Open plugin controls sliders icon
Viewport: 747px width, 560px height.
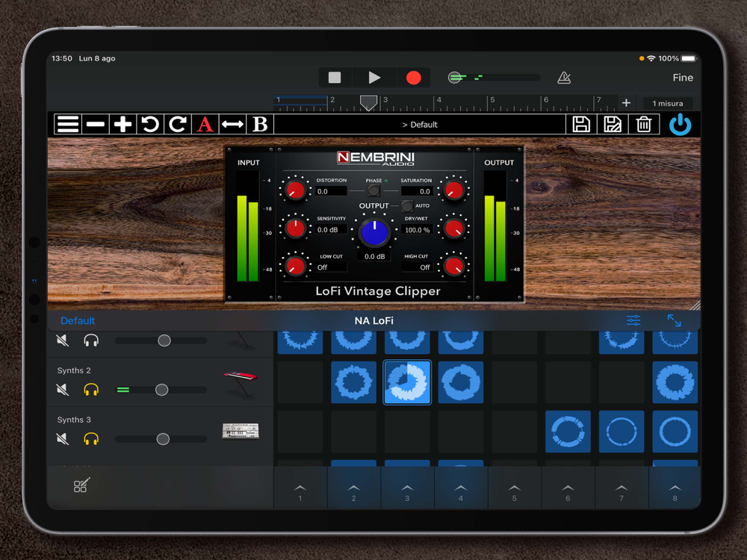[x=633, y=320]
